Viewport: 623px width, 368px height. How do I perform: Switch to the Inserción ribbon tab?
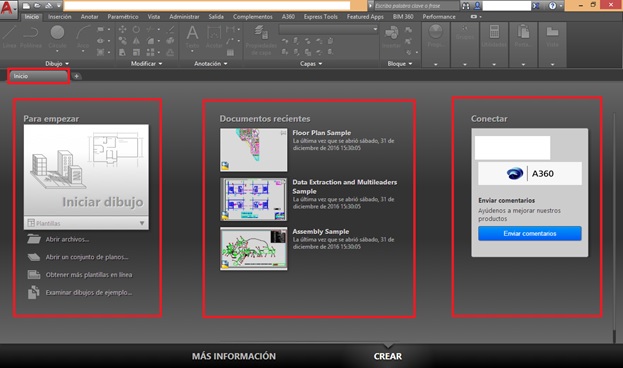pos(60,17)
